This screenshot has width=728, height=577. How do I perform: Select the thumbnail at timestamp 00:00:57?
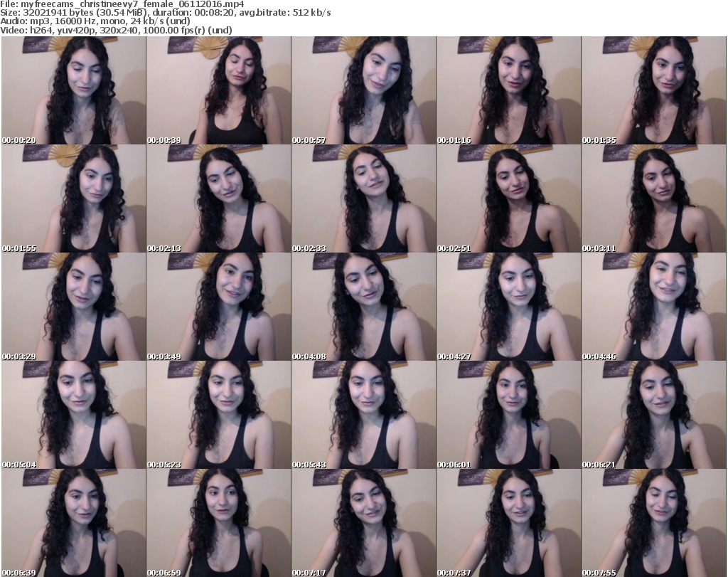click(363, 90)
